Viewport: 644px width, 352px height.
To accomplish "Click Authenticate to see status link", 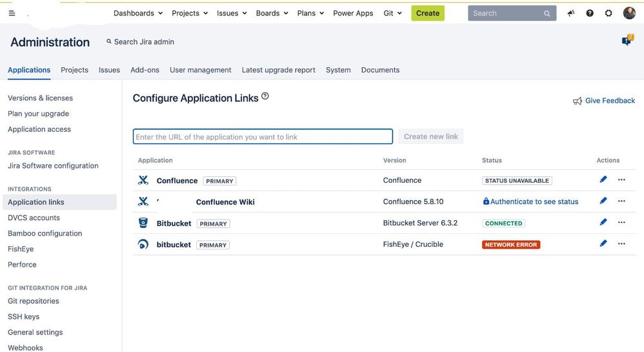I will [534, 202].
